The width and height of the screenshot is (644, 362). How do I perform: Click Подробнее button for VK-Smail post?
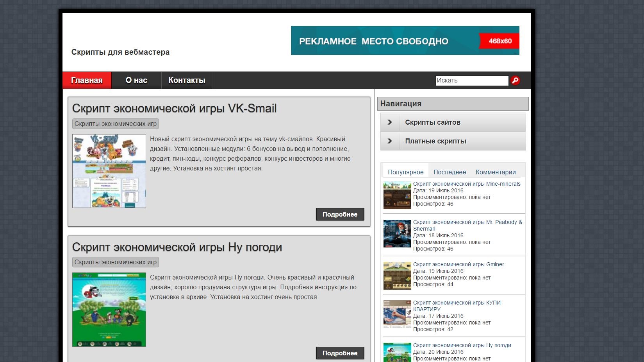point(340,214)
